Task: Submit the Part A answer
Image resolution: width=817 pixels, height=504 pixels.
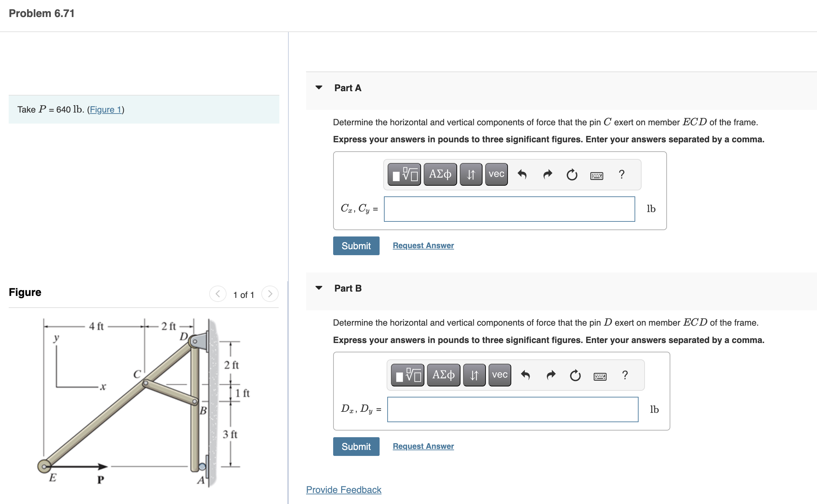Action: 356,245
